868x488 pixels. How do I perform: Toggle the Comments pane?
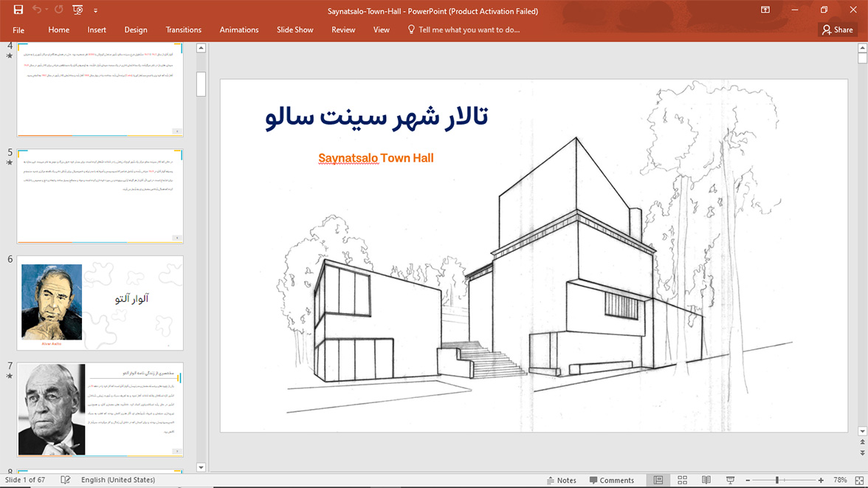coord(612,480)
